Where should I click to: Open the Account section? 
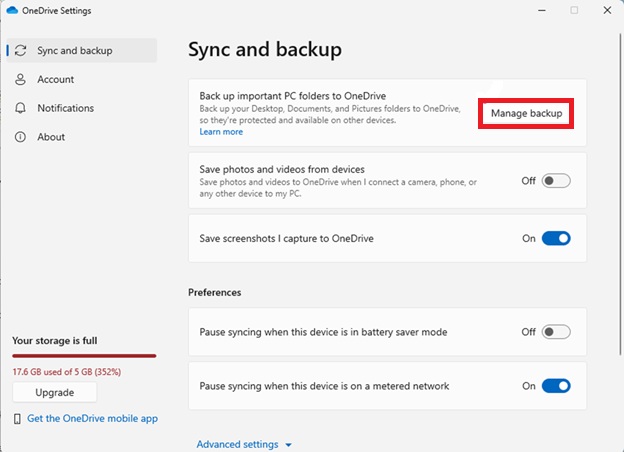click(82, 79)
